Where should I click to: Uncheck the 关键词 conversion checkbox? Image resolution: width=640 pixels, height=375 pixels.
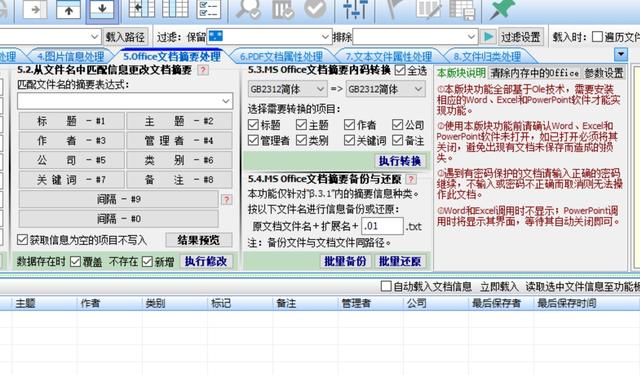(349, 141)
